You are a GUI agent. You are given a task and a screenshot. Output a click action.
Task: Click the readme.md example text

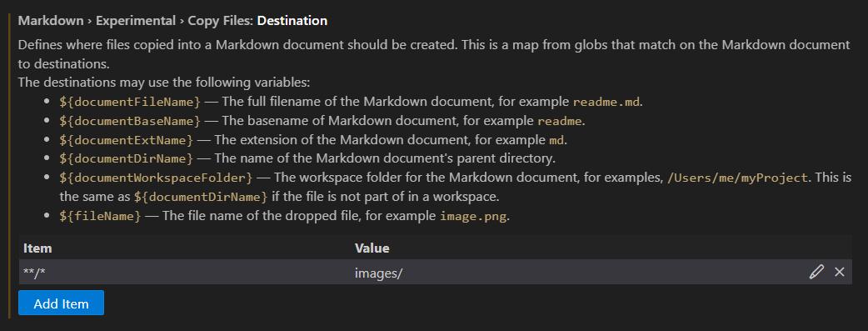tap(606, 102)
